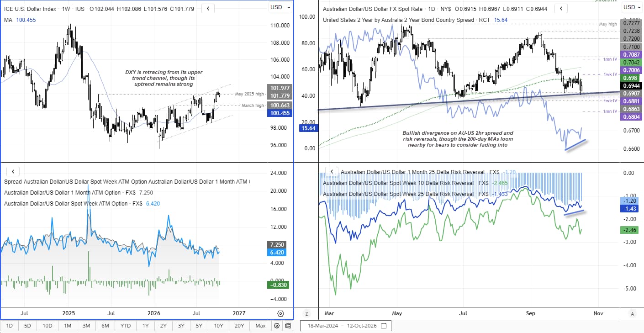Set the chart range to 10Y

click(218, 326)
